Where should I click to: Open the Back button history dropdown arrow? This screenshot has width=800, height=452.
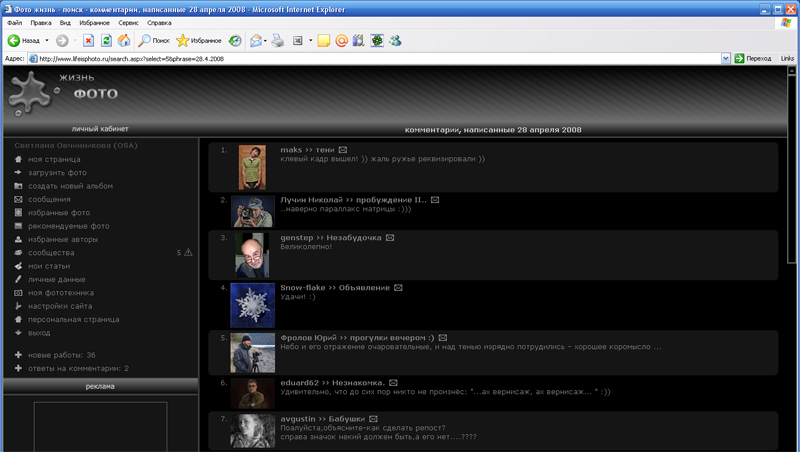(46, 41)
